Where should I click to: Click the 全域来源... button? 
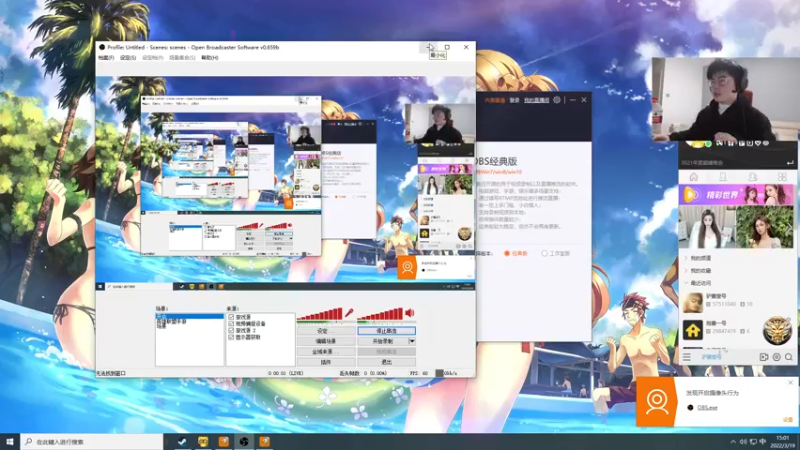[x=326, y=352]
